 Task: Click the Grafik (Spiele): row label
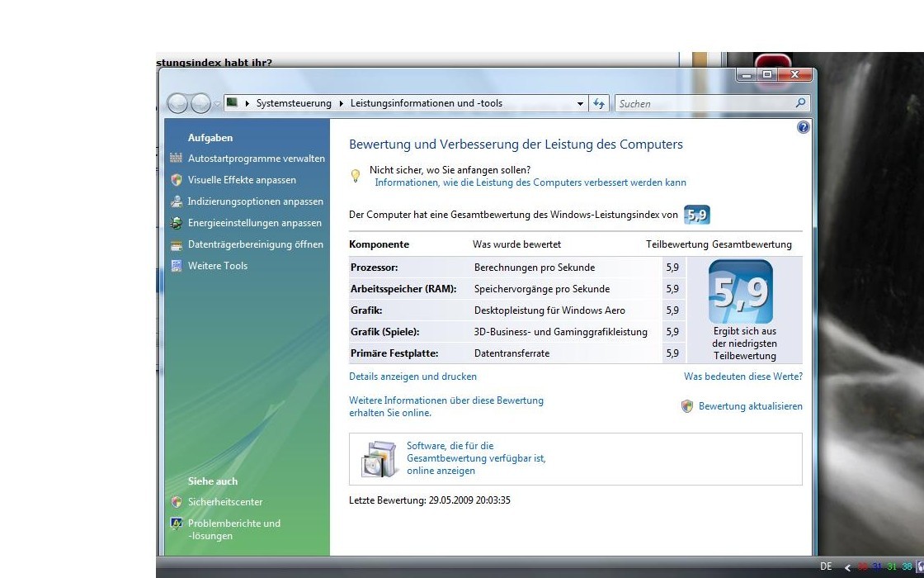384,332
